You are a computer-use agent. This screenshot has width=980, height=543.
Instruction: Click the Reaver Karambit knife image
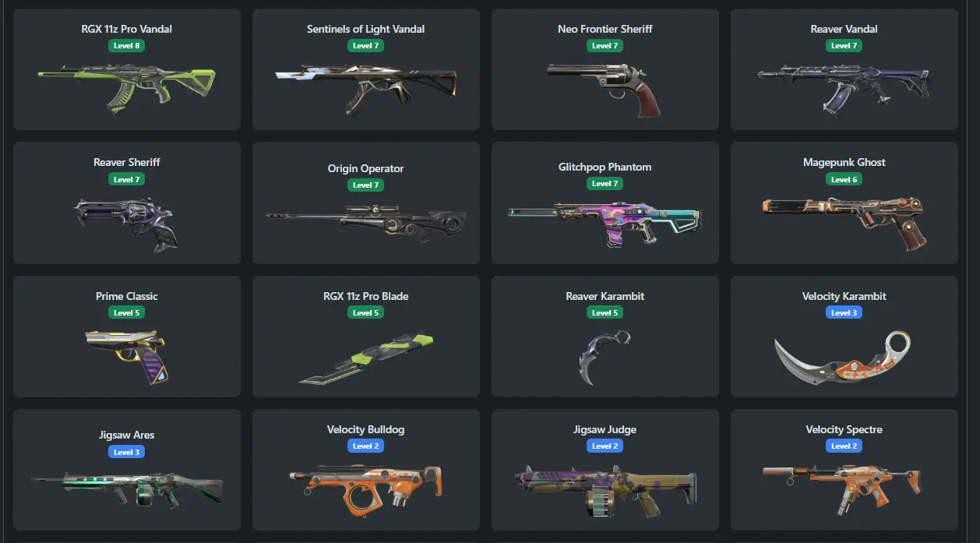tap(605, 357)
